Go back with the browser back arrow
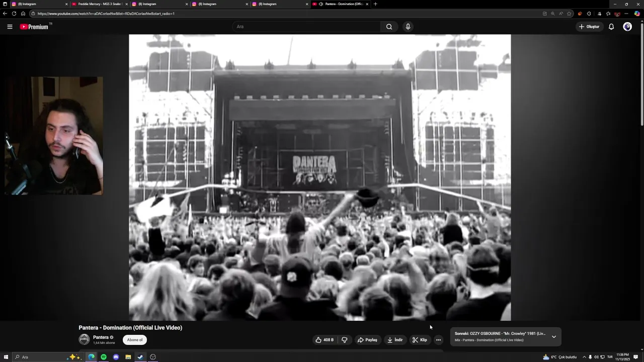Viewport: 644px width, 362px height. tap(5, 14)
